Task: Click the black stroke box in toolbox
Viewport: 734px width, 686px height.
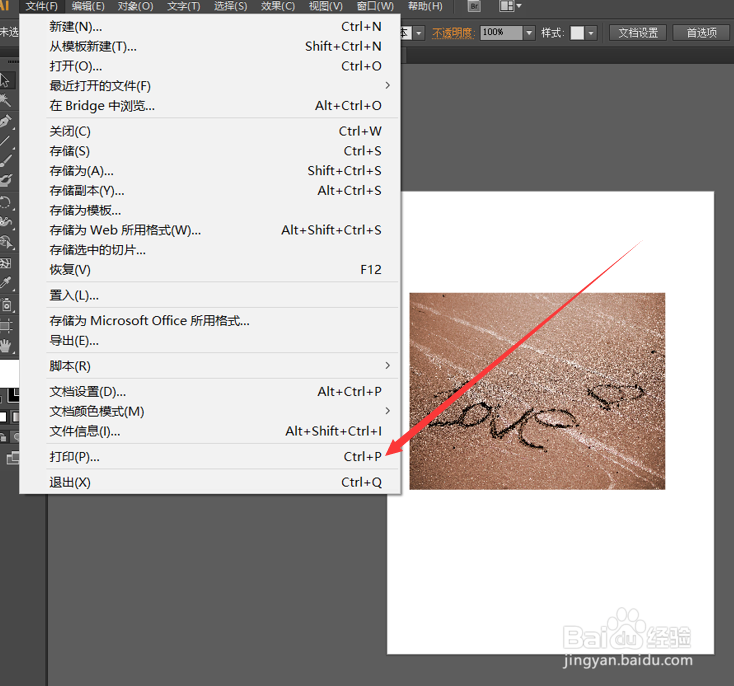Action: tap(14, 396)
